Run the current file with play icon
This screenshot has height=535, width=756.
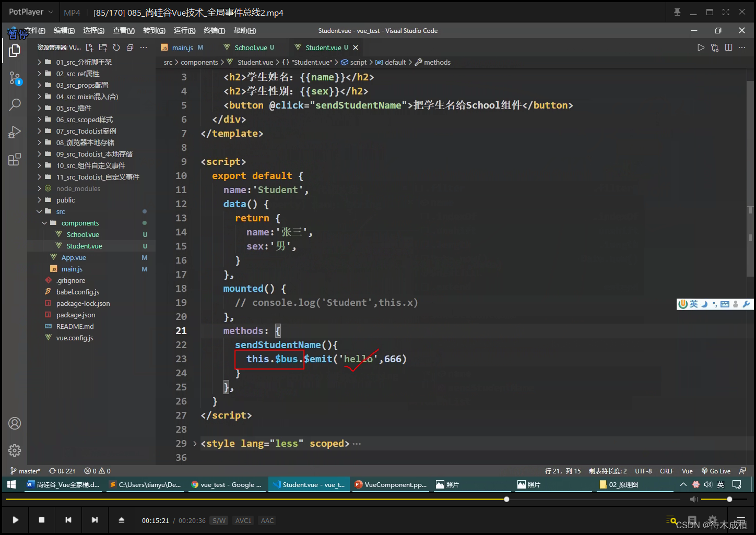point(701,47)
